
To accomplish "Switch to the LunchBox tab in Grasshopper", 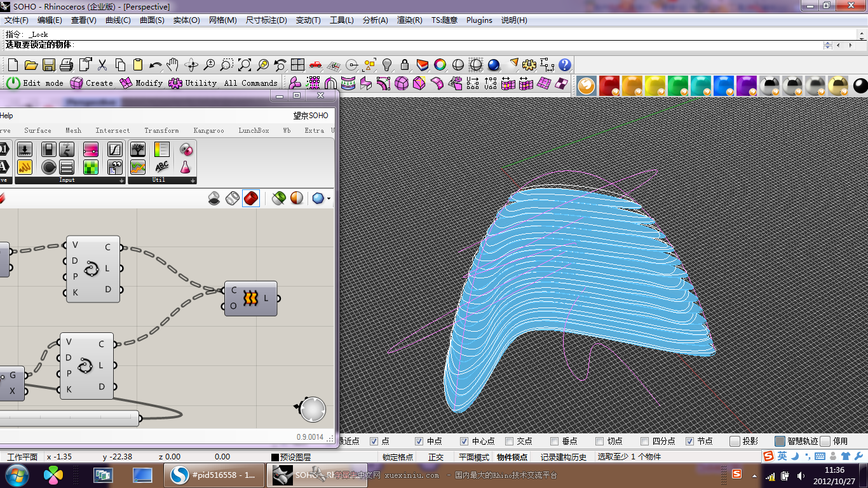I will [x=254, y=130].
